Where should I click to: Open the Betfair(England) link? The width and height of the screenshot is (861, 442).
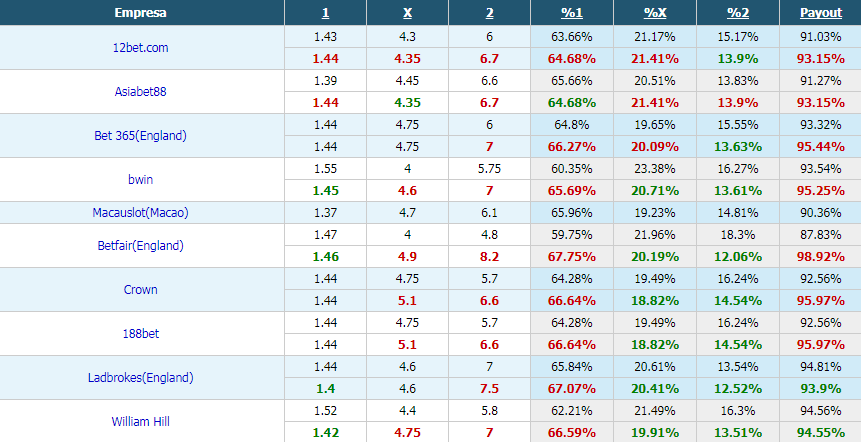[x=141, y=245]
